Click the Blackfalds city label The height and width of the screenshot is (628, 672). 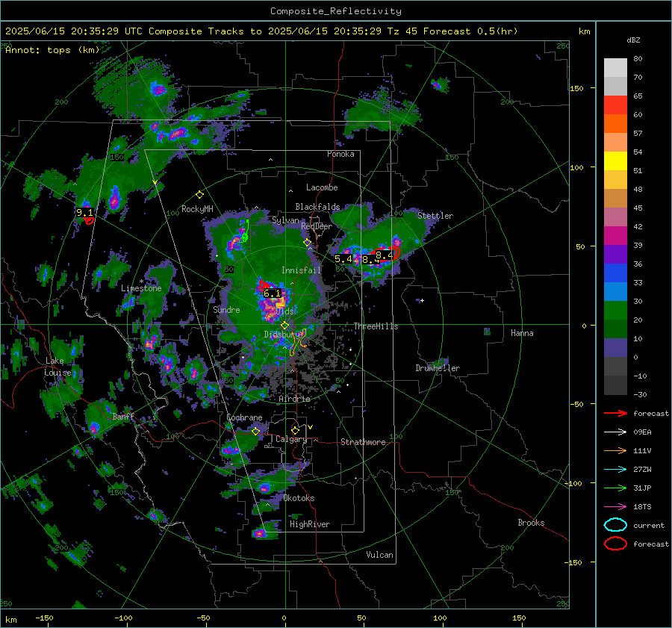click(317, 207)
